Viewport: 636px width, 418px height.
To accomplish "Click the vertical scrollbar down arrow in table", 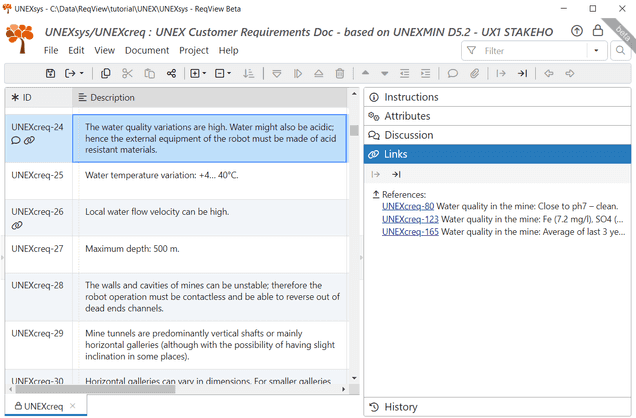I will tap(354, 378).
